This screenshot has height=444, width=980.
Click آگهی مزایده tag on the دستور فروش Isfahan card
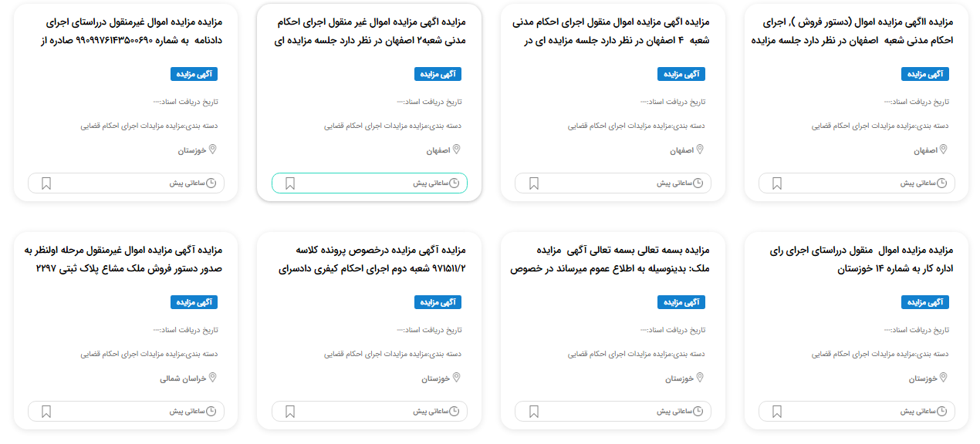click(925, 74)
